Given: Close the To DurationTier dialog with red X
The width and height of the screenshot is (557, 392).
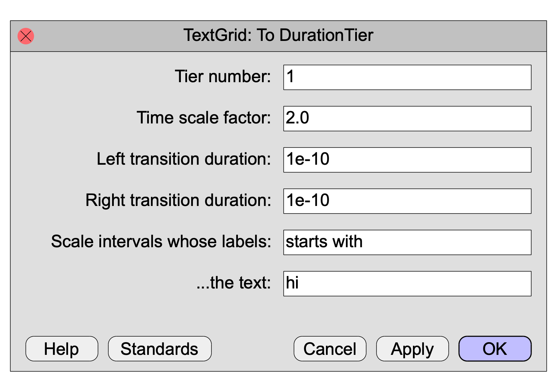Looking at the screenshot, I should [x=26, y=36].
